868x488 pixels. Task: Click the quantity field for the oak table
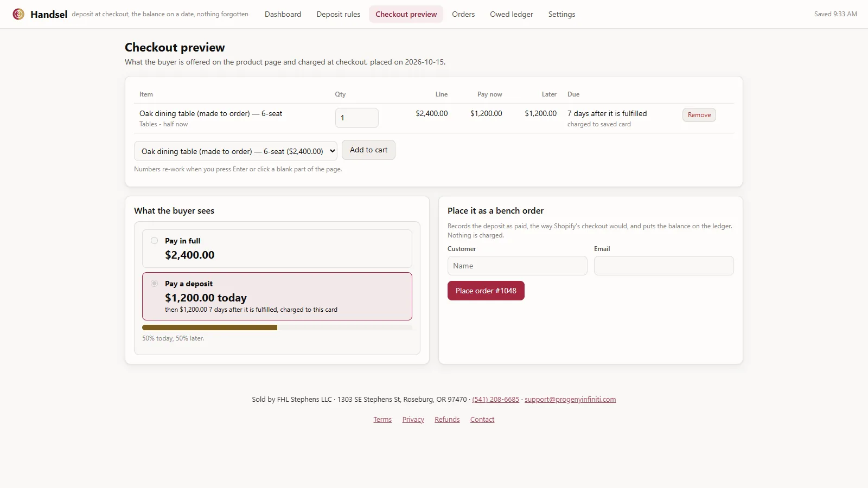point(357,118)
